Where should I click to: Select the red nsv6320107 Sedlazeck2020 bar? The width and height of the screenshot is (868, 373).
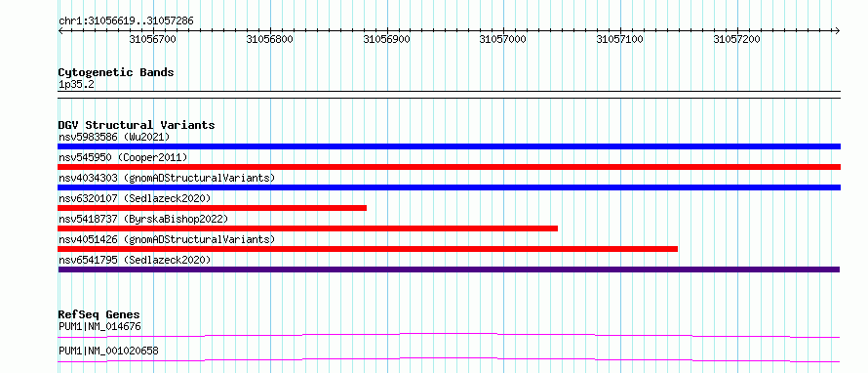pos(212,208)
